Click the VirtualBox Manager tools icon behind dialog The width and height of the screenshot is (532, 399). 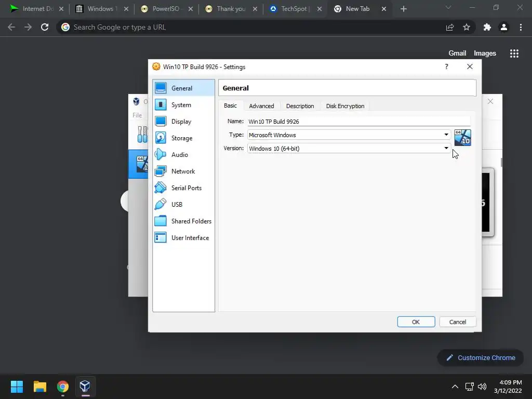pos(142,135)
